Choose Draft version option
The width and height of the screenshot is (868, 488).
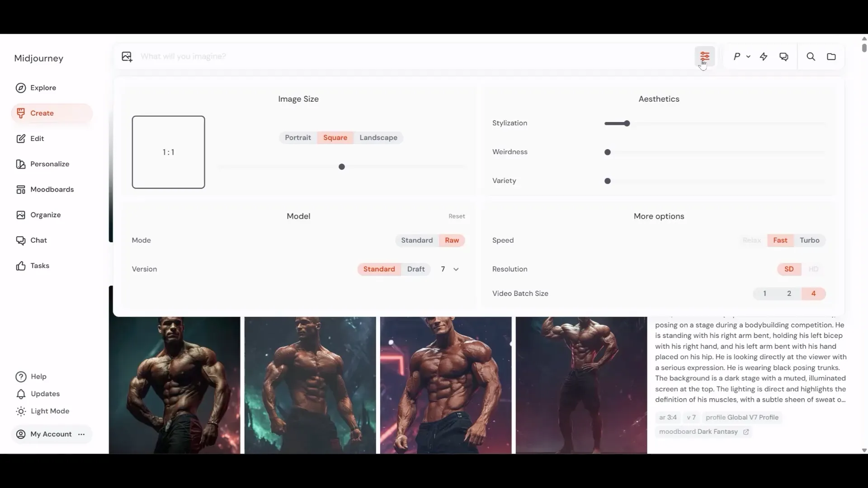pos(415,269)
